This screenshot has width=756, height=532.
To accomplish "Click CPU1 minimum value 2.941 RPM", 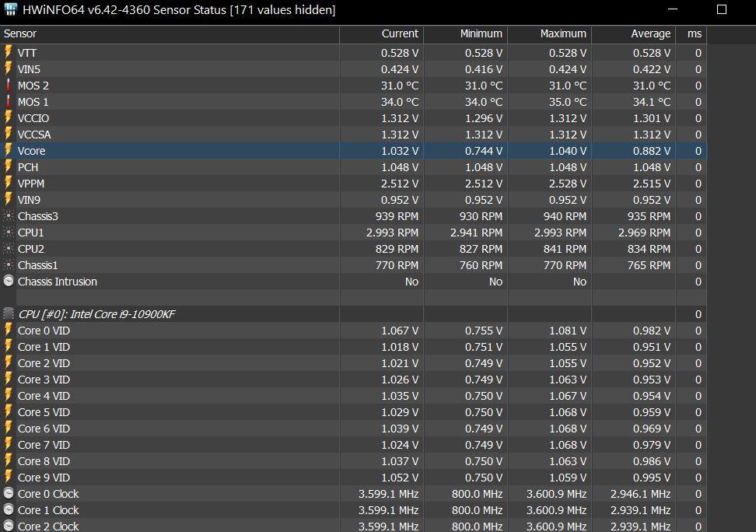I will [x=476, y=233].
